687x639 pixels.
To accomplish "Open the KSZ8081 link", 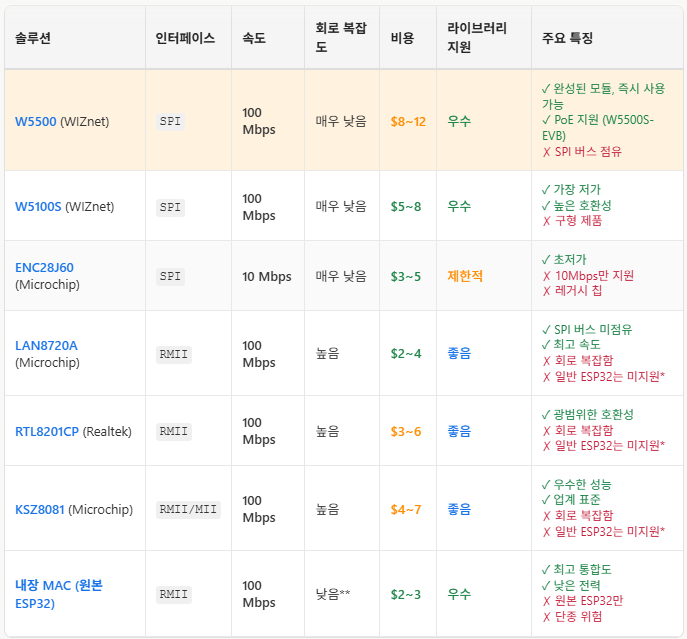I will [x=40, y=509].
